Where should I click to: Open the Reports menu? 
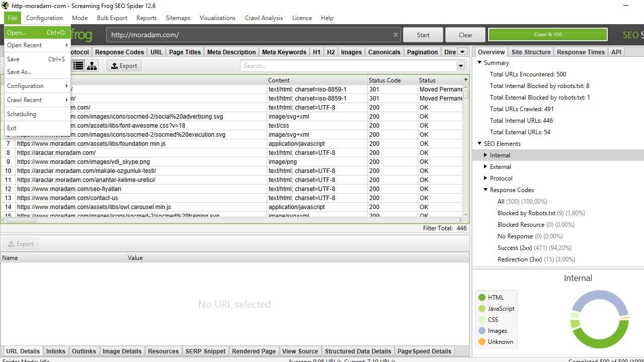146,18
